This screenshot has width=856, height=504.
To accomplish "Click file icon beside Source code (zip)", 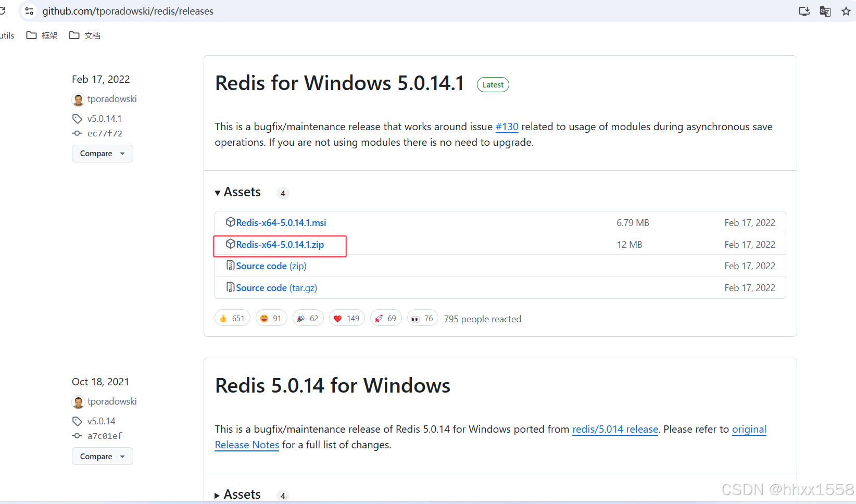I will [x=230, y=266].
